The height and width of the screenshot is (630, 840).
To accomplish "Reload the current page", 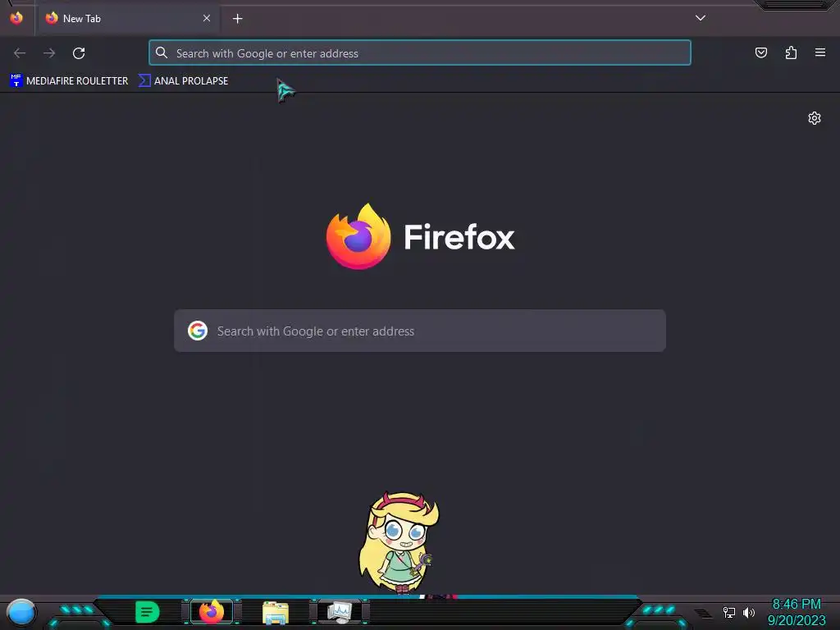I will point(79,53).
